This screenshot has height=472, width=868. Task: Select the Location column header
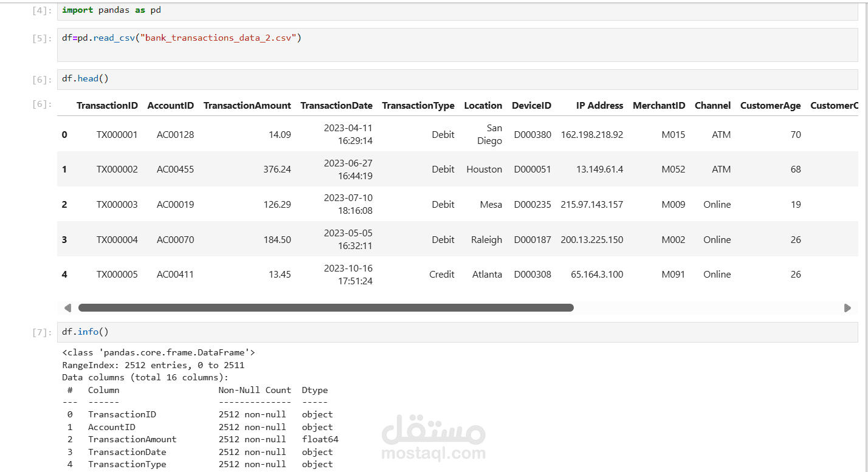483,106
